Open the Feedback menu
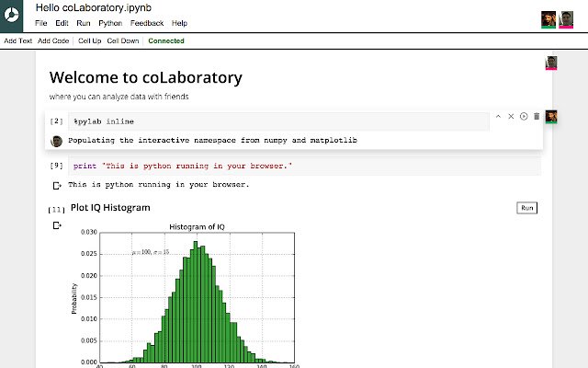This screenshot has height=368, width=588. point(147,23)
